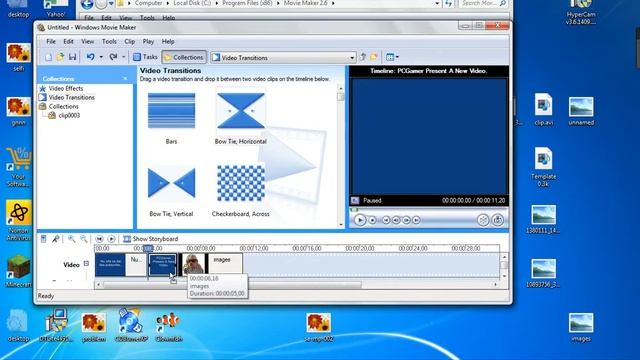Click the Explorer window back arrow
Screen dimensions: 640x360
(87, 4)
